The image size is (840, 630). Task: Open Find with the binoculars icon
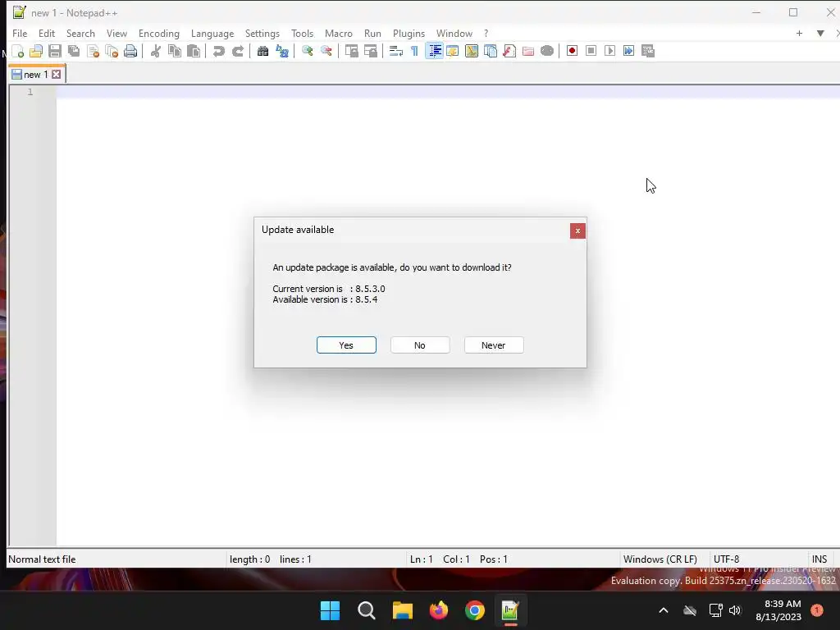click(x=262, y=51)
